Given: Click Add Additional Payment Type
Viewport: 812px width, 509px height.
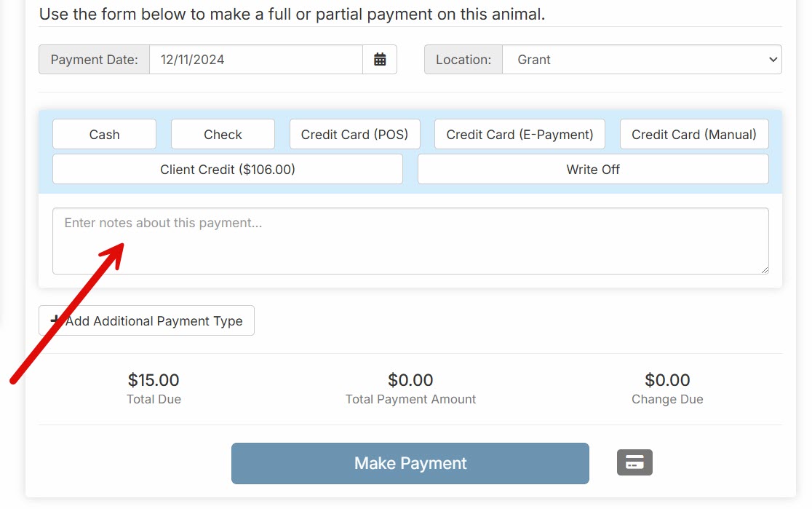Looking at the screenshot, I should coord(146,321).
